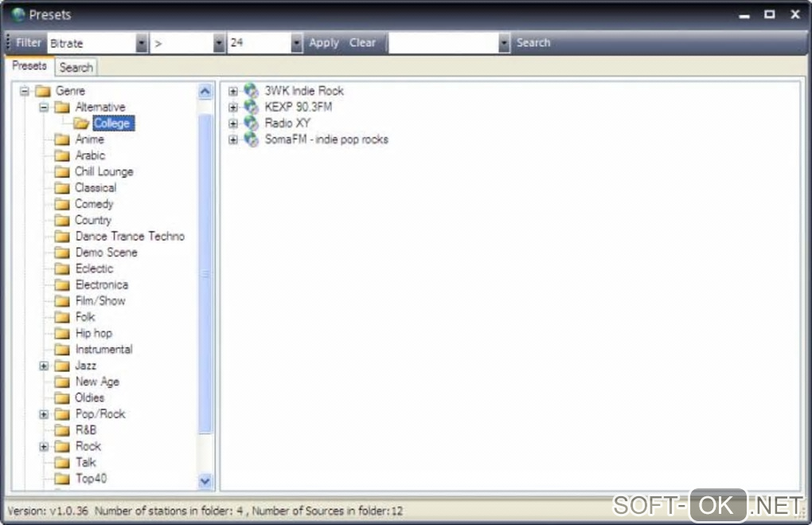Click the globe icon beside 3WK Indie Rock
The image size is (812, 525).
251,91
